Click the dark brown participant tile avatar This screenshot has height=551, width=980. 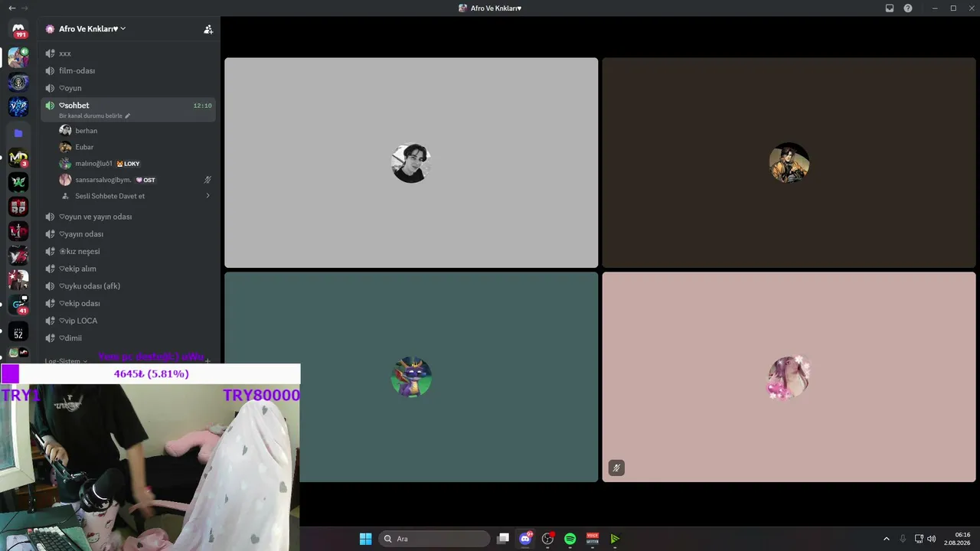click(789, 163)
